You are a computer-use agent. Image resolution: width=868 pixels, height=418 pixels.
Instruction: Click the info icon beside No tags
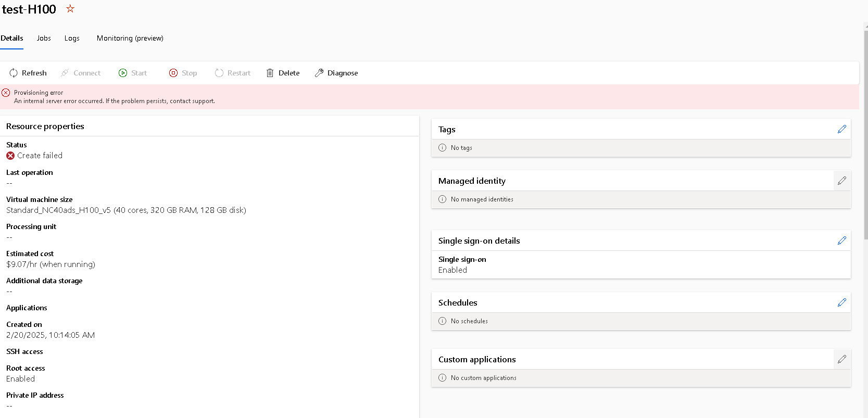click(x=443, y=148)
